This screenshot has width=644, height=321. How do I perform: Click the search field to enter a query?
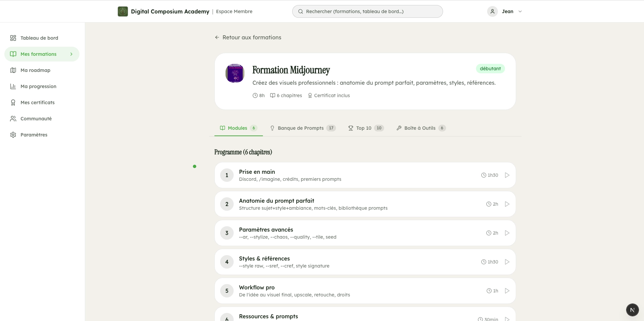367,11
